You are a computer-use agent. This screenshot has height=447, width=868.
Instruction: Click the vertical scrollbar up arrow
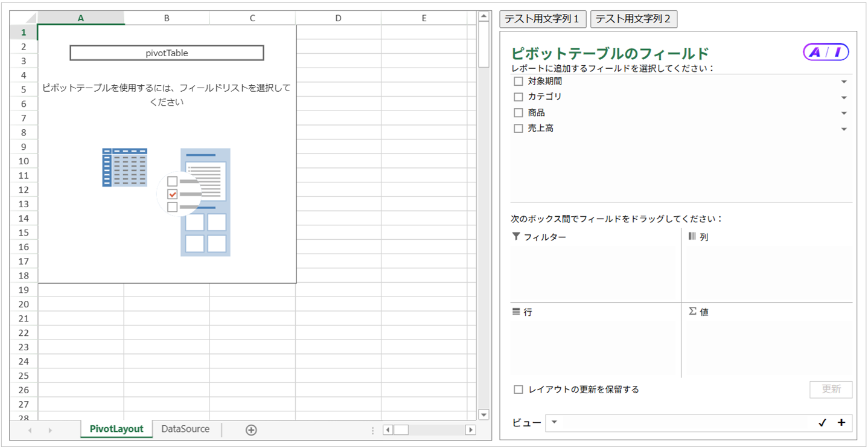click(483, 18)
